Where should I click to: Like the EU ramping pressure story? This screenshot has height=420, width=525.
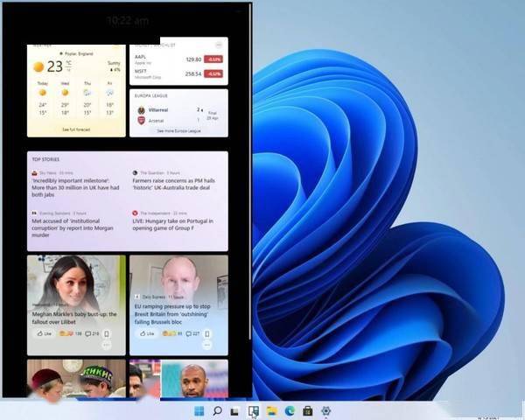pyautogui.click(x=147, y=333)
